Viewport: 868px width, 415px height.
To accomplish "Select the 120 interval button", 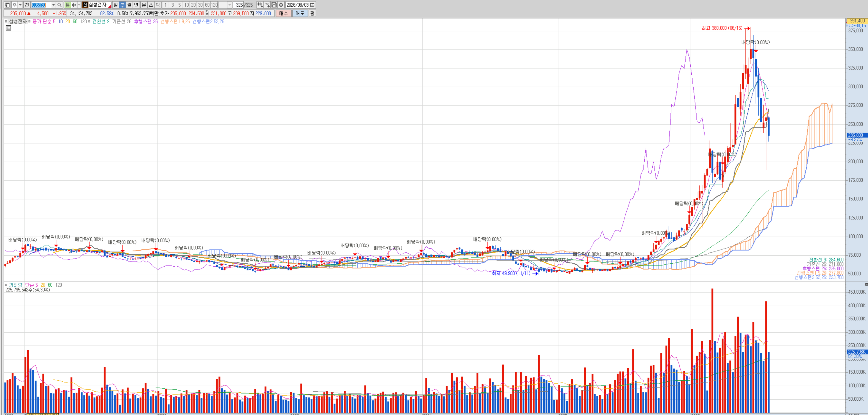I will 214,5.
